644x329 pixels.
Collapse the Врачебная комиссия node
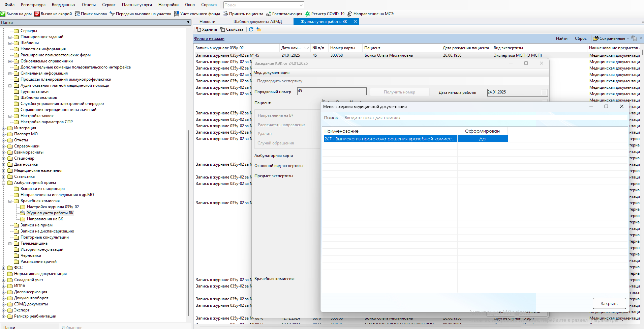(x=10, y=201)
